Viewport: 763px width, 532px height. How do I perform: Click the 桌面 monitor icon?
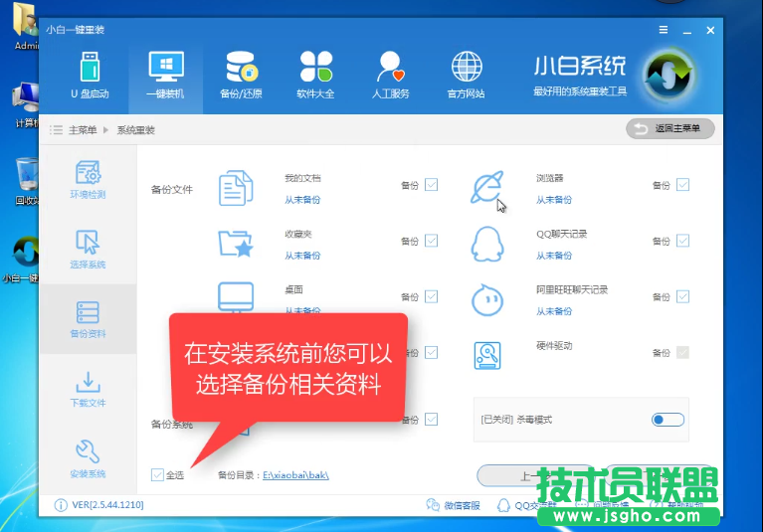point(236,296)
